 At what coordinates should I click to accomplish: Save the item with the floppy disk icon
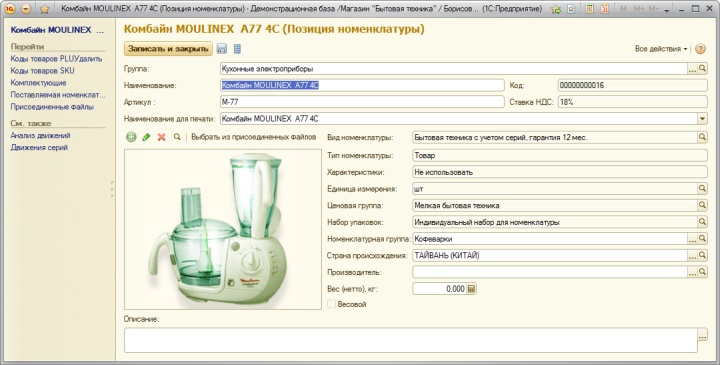pos(222,49)
